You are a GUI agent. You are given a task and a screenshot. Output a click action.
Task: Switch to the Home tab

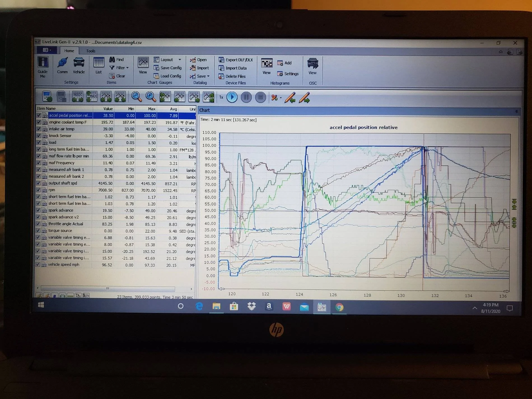point(69,51)
